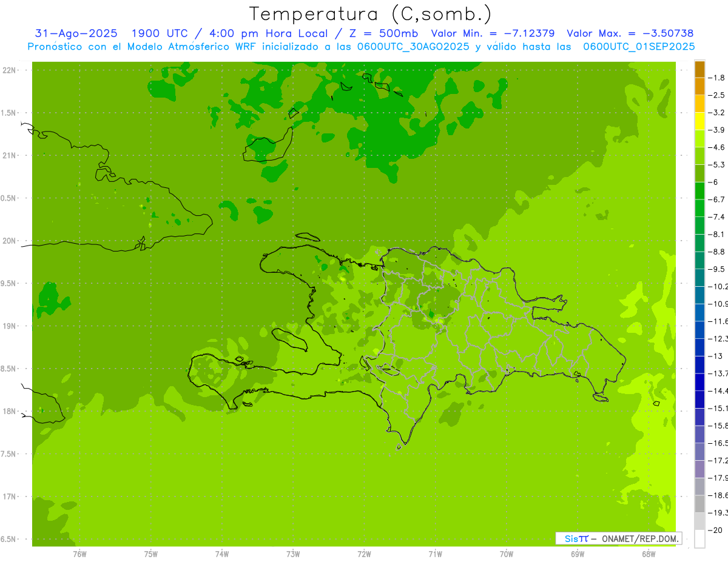Pick the dark blue swatch between -13 and -13.7
Image resolution: width=728 pixels, height=562 pixels.
[x=699, y=365]
